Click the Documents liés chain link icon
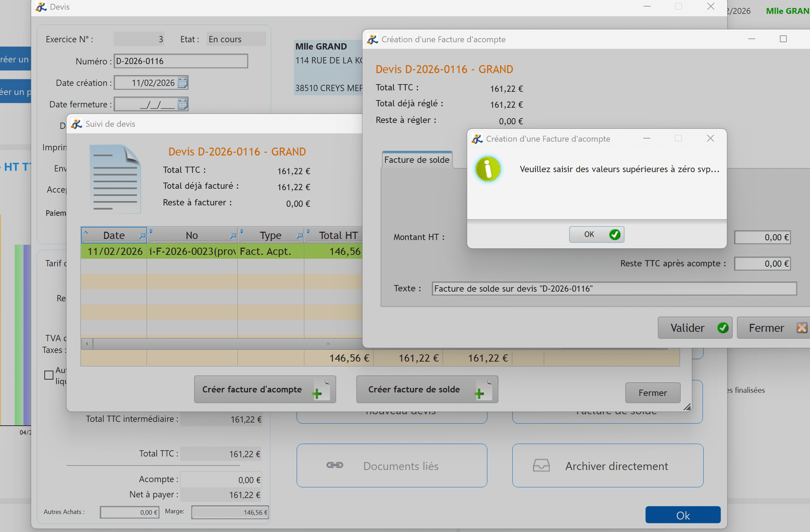810x532 pixels. (334, 465)
